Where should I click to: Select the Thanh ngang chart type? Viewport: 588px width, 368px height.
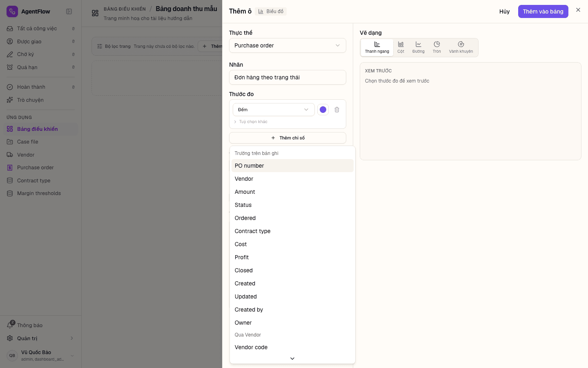pyautogui.click(x=377, y=47)
